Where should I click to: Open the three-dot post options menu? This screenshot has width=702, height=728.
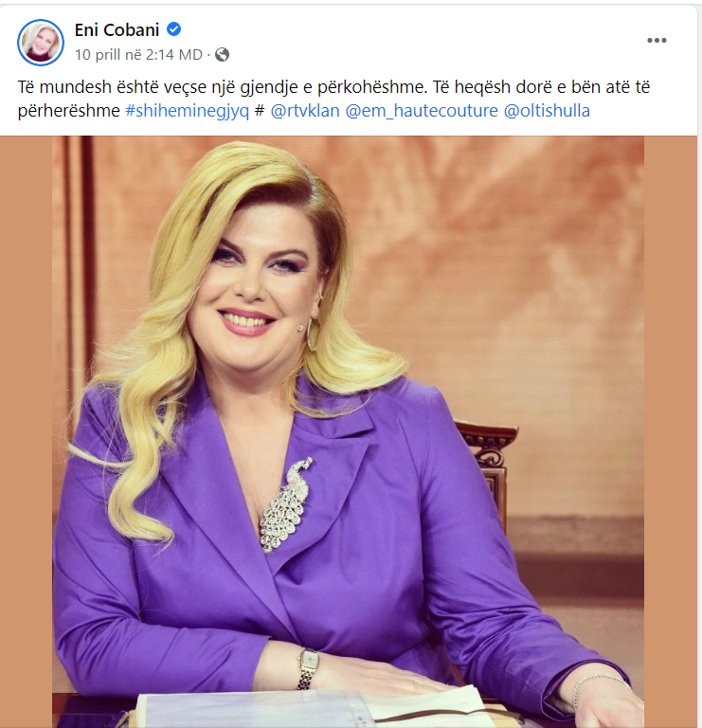tap(657, 41)
